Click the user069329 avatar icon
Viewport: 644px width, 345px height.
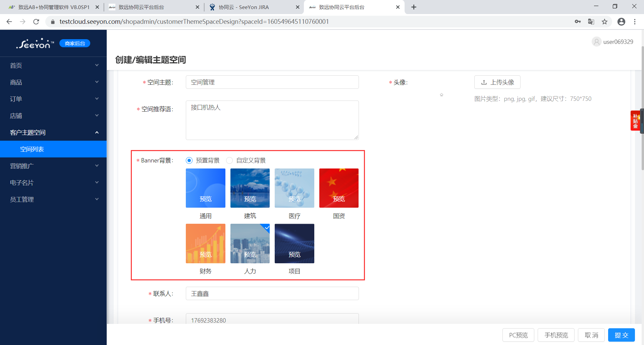click(596, 42)
